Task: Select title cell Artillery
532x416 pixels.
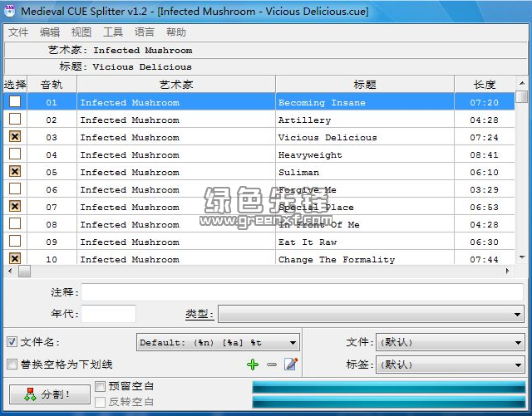Action: coord(365,120)
